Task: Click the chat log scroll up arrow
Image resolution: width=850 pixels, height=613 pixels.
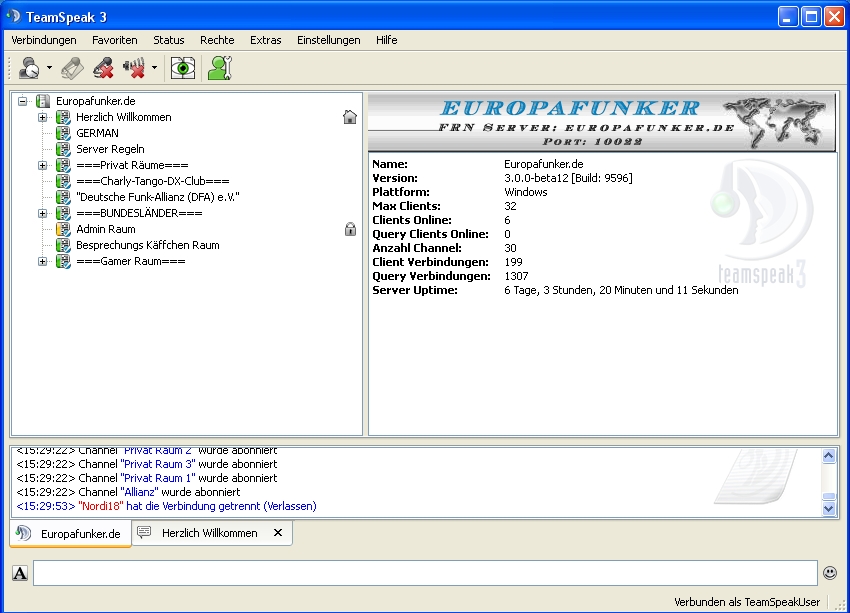Action: coord(829,456)
